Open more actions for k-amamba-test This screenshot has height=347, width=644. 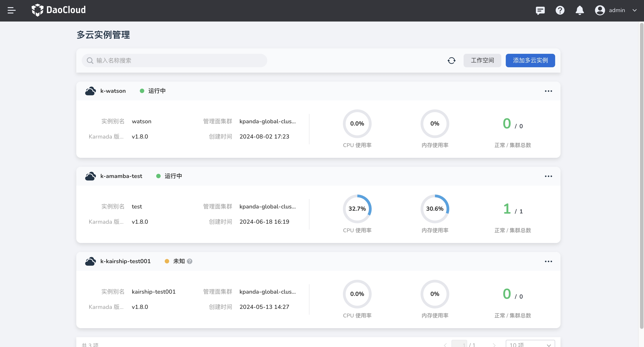548,176
